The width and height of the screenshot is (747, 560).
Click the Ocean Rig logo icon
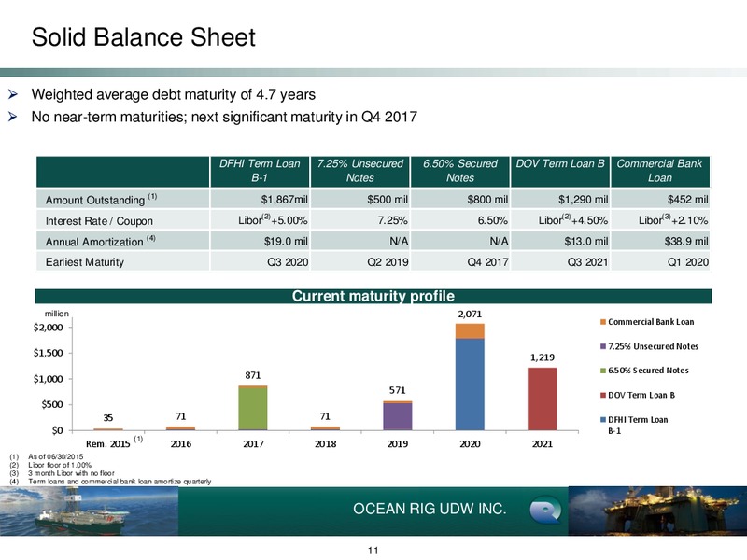click(x=545, y=510)
